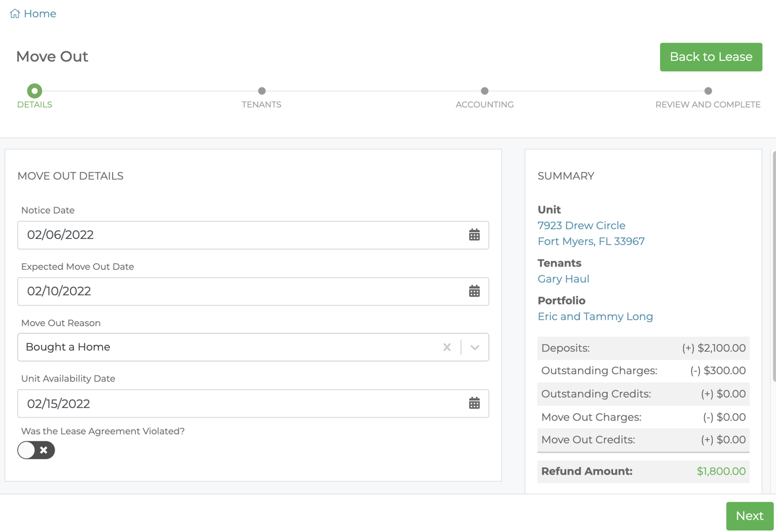Click the page's vertical scrollbar
776x532 pixels.
[774, 265]
